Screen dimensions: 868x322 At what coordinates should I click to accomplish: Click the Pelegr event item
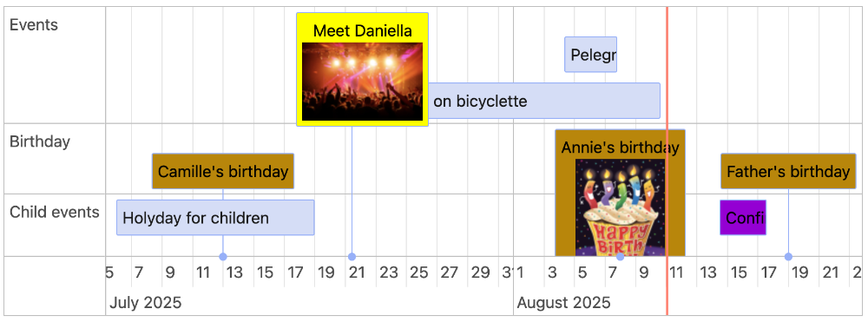(590, 55)
